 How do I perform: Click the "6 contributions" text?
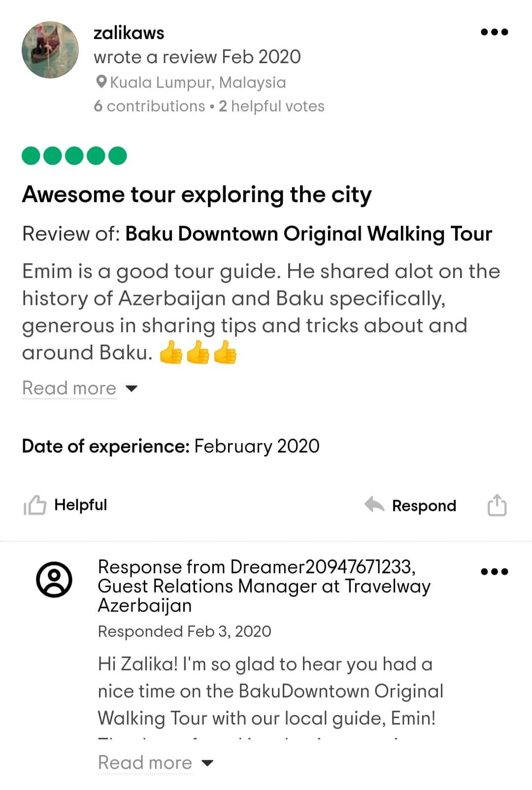pyautogui.click(x=149, y=106)
